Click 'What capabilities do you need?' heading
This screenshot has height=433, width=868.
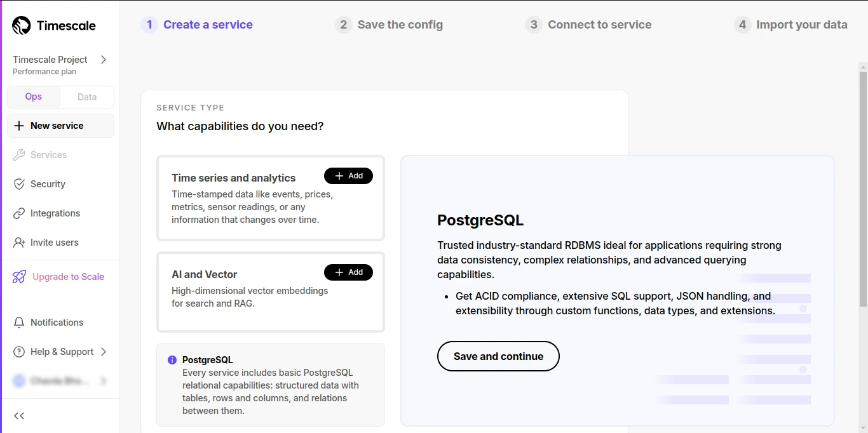click(240, 126)
